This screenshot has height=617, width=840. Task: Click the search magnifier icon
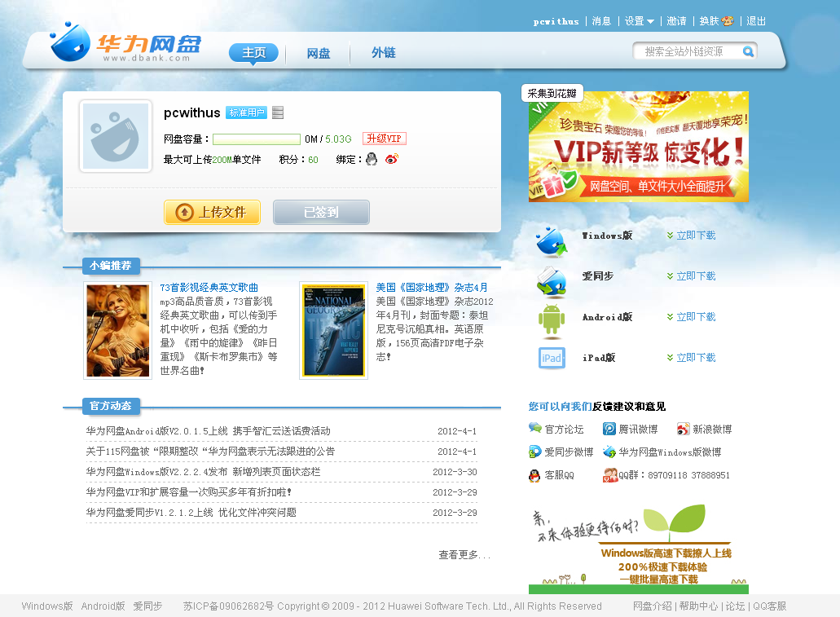(x=748, y=51)
